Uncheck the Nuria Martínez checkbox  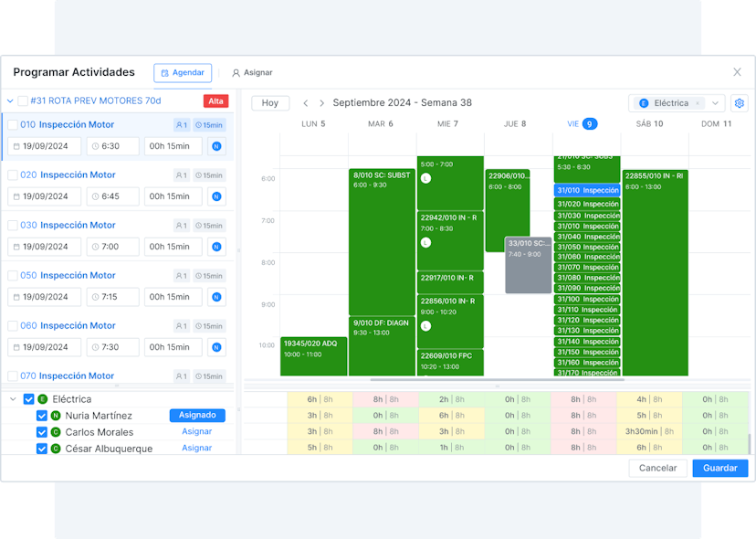coord(42,416)
